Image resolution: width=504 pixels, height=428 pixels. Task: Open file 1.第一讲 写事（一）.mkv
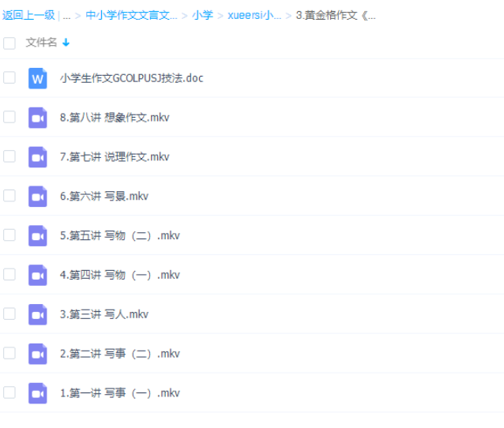coord(120,393)
